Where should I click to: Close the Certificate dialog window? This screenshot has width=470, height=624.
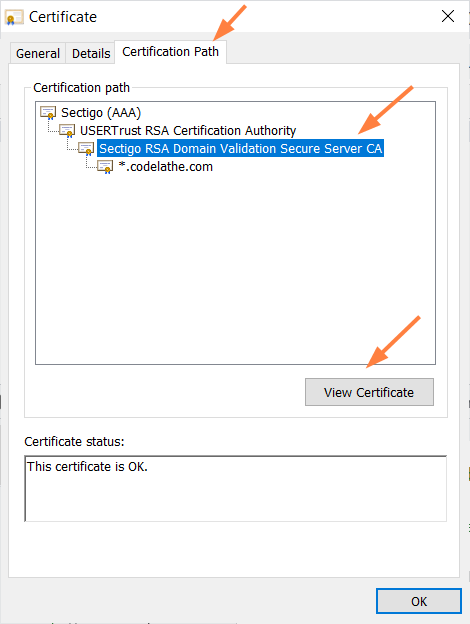click(x=448, y=16)
